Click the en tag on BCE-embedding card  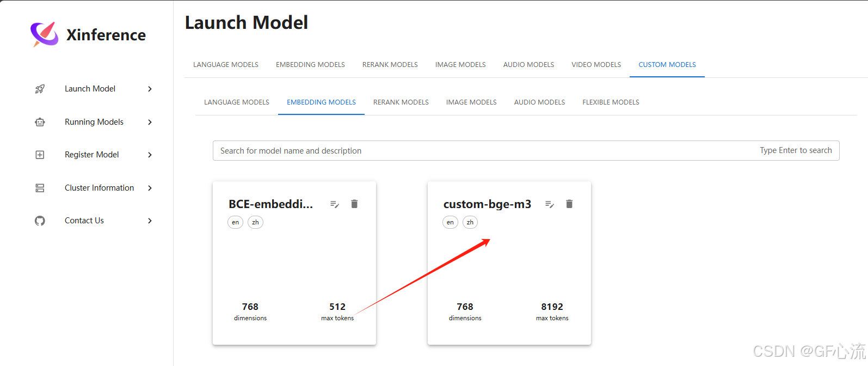pos(235,222)
